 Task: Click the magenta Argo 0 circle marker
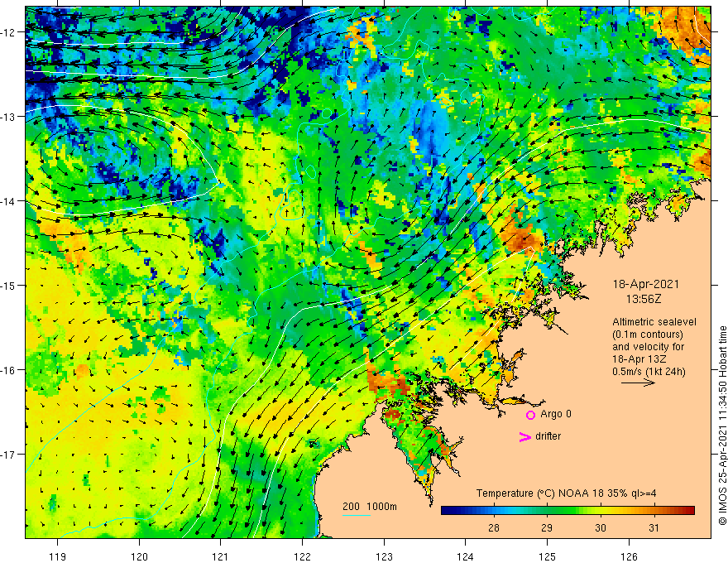pos(530,415)
